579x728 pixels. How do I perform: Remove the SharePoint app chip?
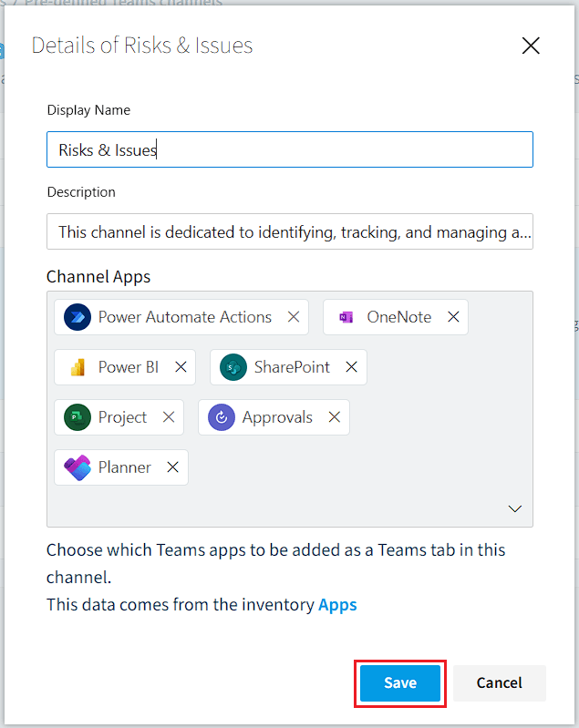352,367
